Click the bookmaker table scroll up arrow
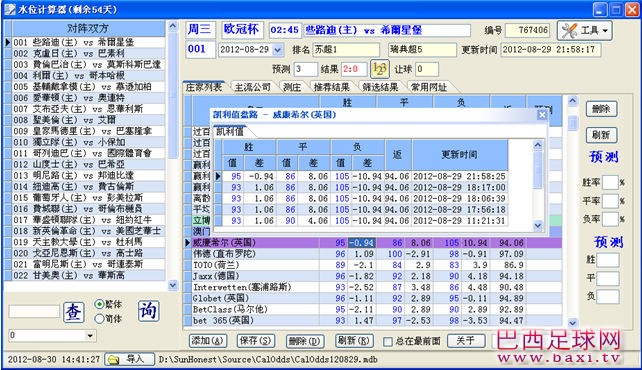The height and width of the screenshot is (370, 642). click(573, 101)
